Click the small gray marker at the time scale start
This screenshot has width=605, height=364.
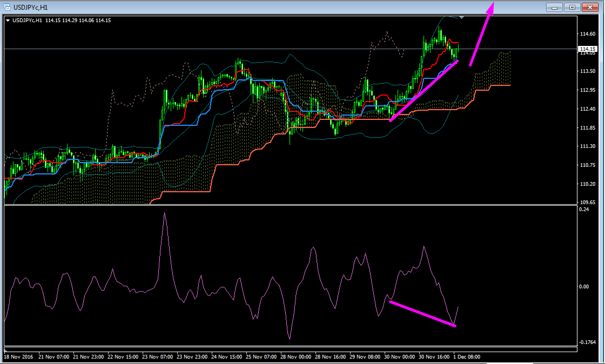tap(5, 350)
